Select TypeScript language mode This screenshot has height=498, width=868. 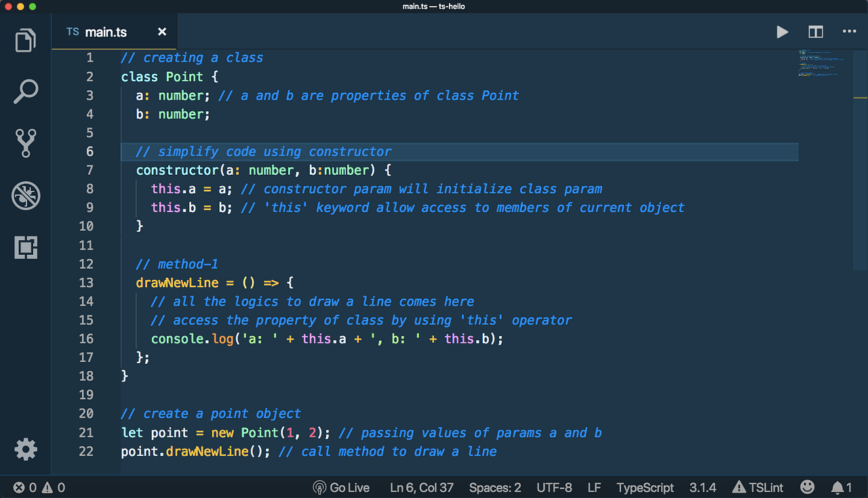[645, 487]
